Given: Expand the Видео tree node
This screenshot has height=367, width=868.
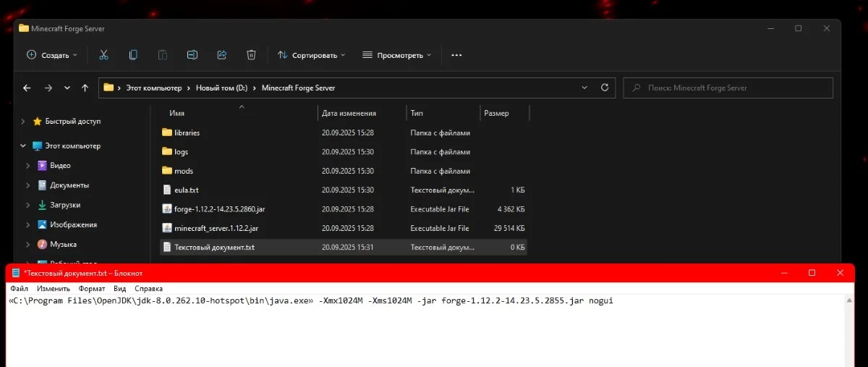Looking at the screenshot, I should (27, 166).
